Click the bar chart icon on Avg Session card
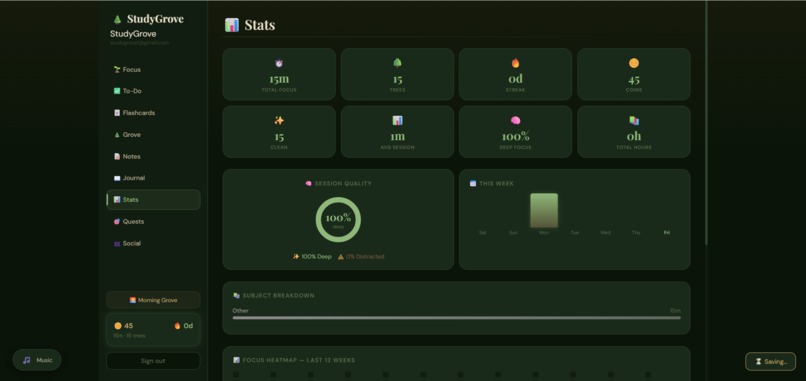The image size is (806, 381). pyautogui.click(x=397, y=120)
